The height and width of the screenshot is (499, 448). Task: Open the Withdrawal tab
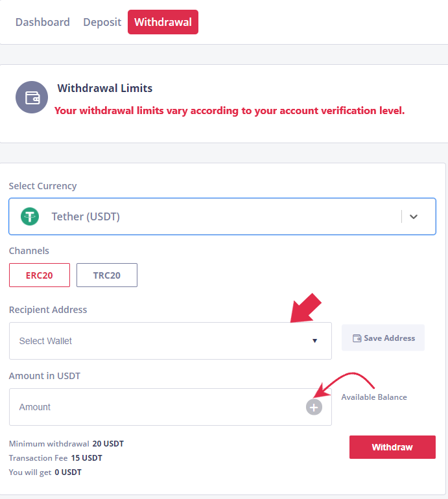click(163, 22)
